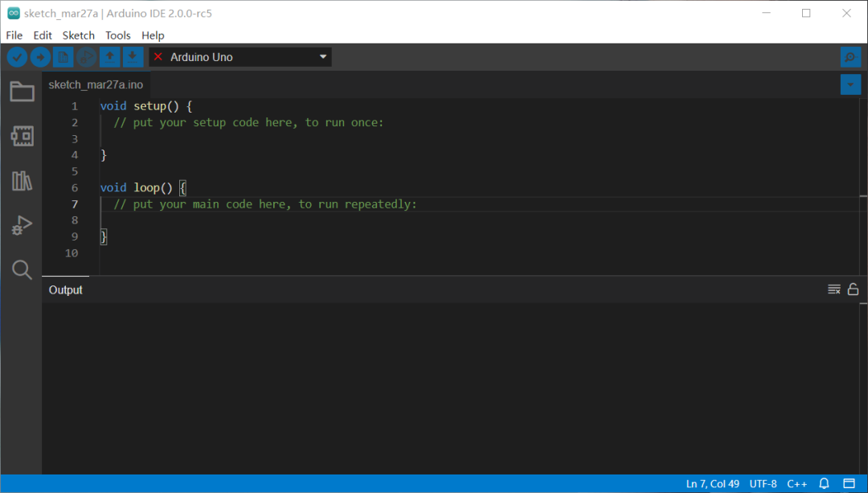
Task: Click the C++ language mode status entry
Action: (796, 483)
